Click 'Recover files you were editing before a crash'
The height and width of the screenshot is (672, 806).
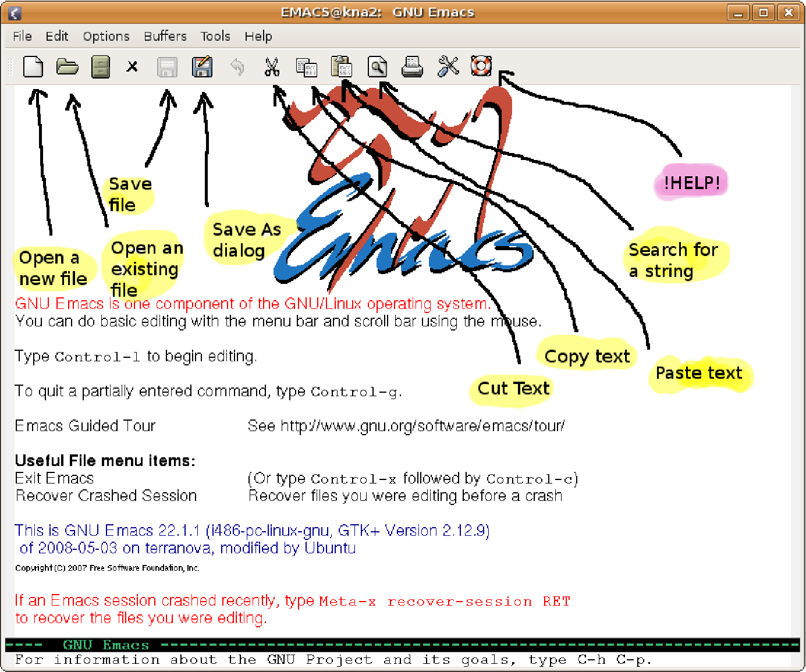(x=406, y=496)
